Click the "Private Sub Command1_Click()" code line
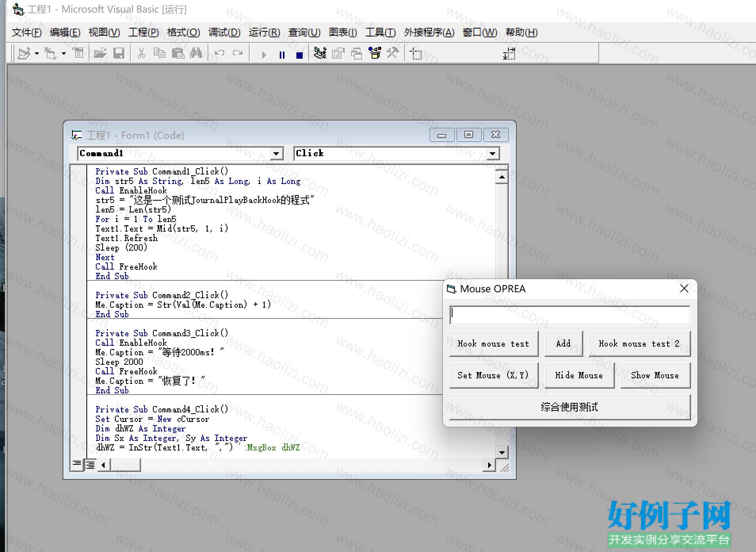 (x=162, y=171)
